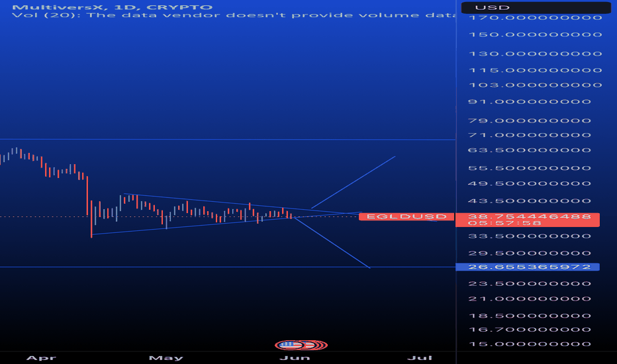Click the Jun label on time axis

click(x=295, y=357)
